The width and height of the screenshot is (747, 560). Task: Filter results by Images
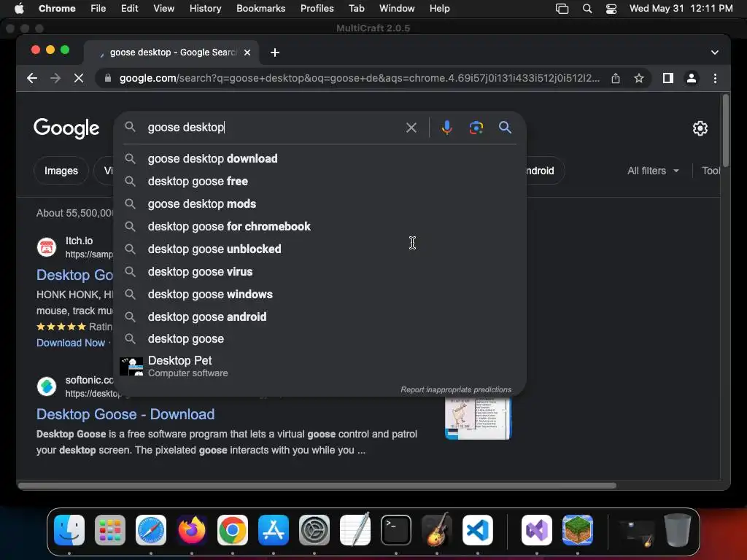point(61,171)
